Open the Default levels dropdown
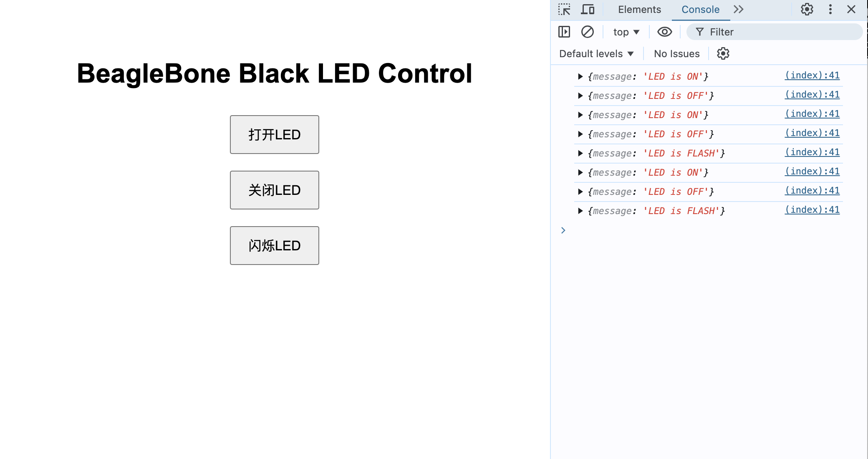The height and width of the screenshot is (459, 868). tap(596, 54)
